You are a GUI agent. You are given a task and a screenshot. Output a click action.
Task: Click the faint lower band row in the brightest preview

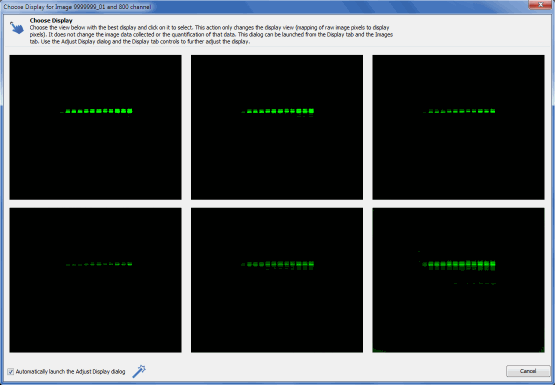475,283
